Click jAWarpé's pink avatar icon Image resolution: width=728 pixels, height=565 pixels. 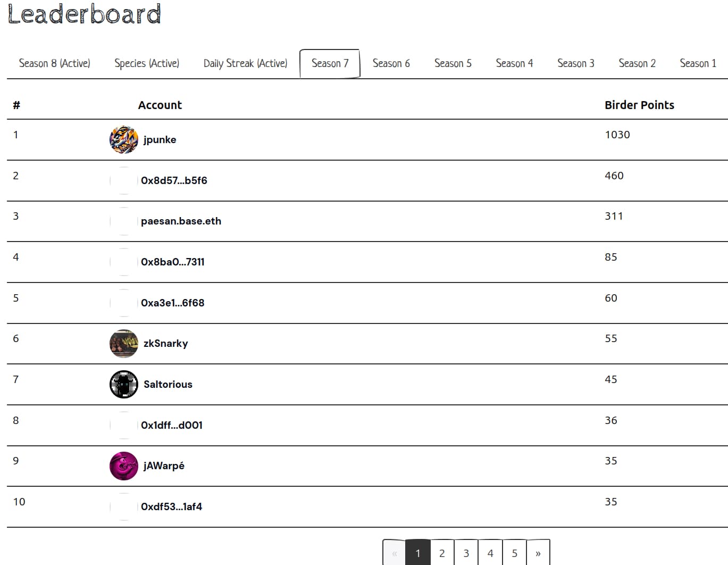click(x=123, y=466)
